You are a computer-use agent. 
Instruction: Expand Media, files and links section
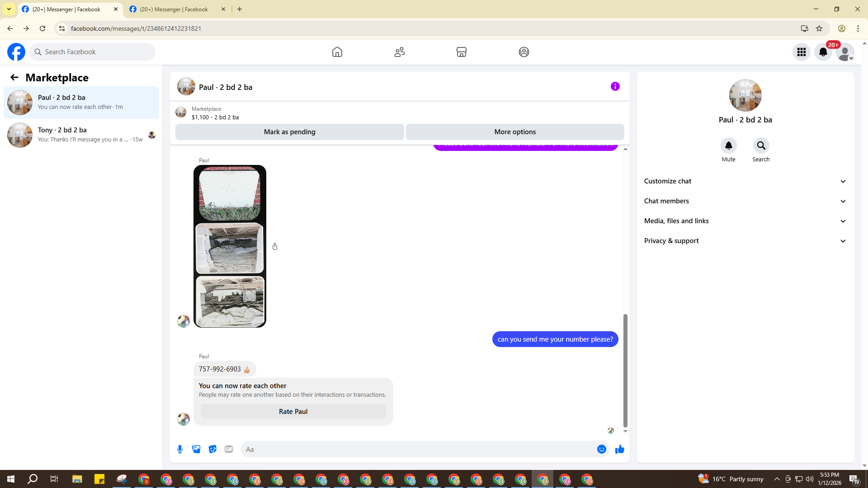click(x=745, y=221)
